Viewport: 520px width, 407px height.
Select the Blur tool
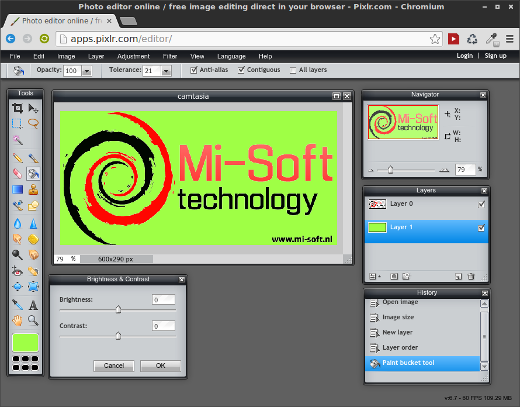point(17,223)
